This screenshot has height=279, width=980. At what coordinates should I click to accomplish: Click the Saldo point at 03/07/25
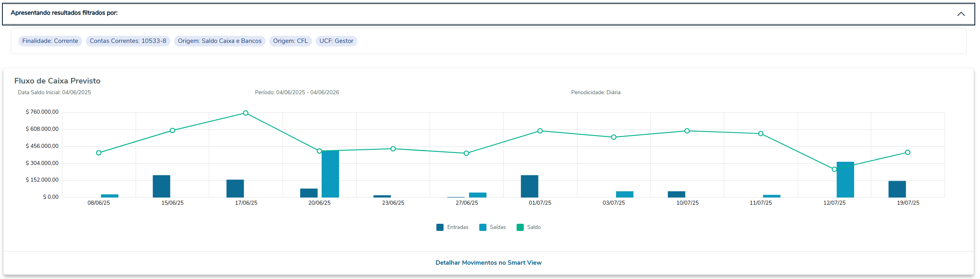pyautogui.click(x=614, y=137)
